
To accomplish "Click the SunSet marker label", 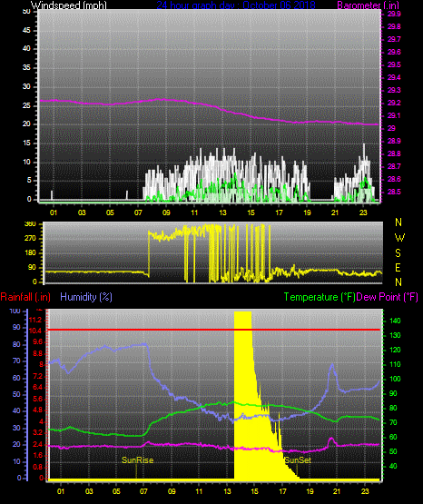I will (298, 460).
